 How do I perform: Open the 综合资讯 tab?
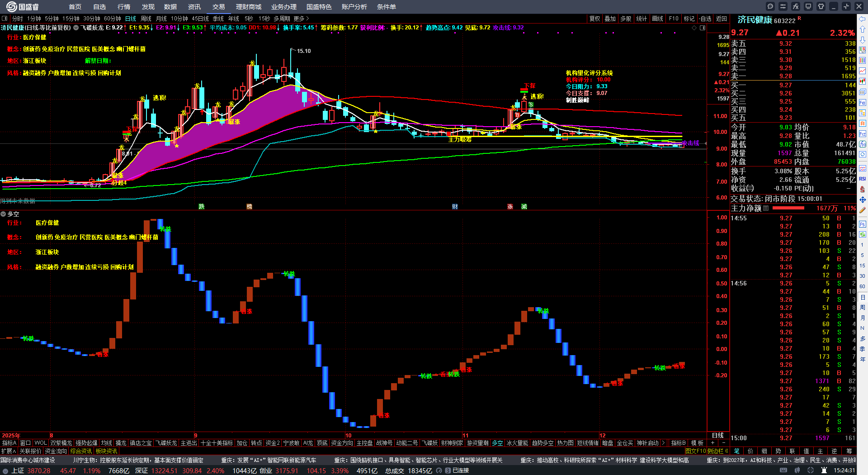tap(81, 451)
